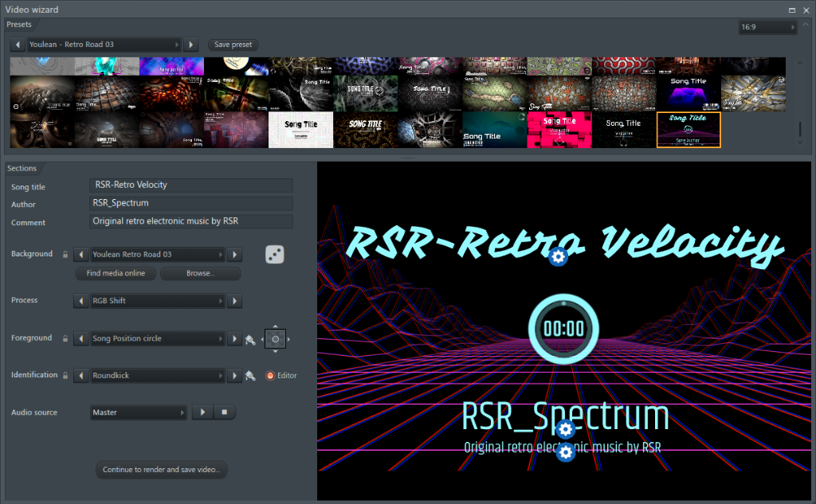816x504 pixels.
Task: Open the RGB Shift process dropdown
Action: (x=157, y=301)
